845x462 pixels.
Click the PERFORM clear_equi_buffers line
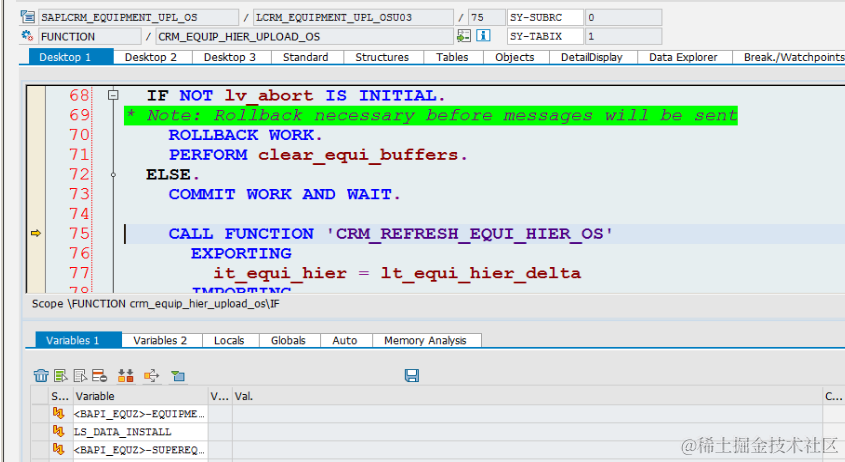tap(318, 155)
